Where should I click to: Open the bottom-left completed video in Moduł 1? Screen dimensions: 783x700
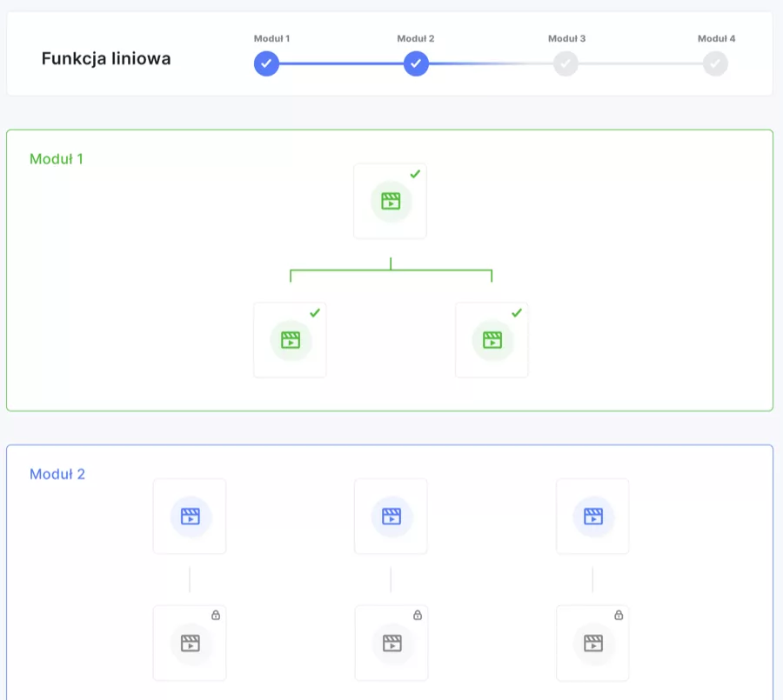point(290,340)
